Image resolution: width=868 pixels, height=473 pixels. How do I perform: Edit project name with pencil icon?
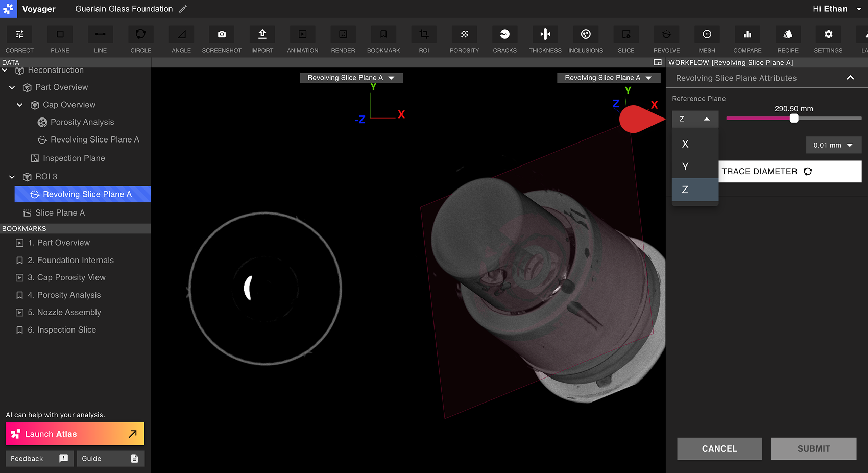tap(183, 9)
